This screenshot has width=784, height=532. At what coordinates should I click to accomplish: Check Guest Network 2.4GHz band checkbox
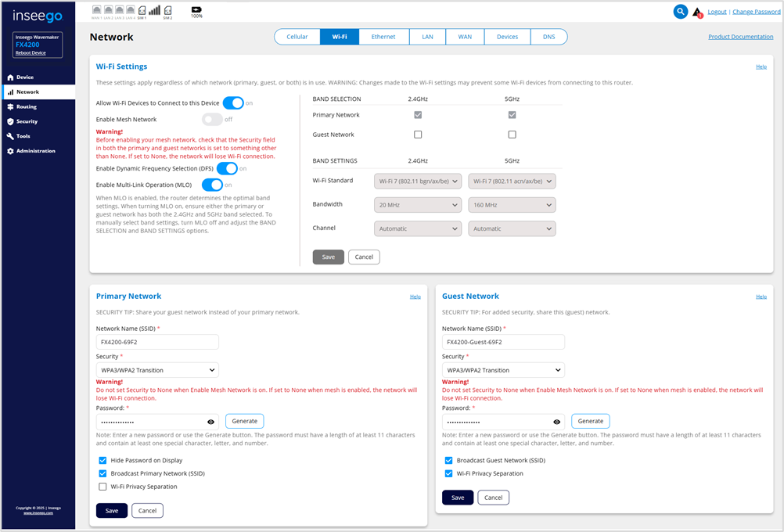click(x=418, y=135)
